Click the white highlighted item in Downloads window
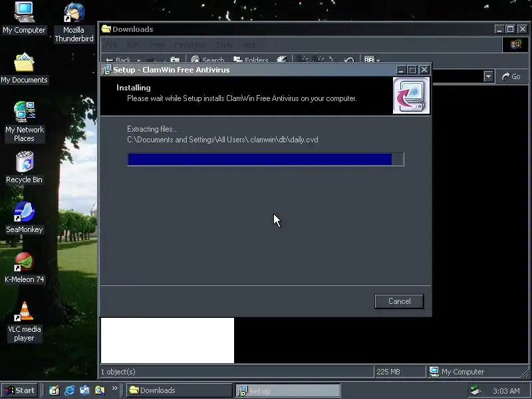This screenshot has height=399, width=532. click(x=168, y=340)
